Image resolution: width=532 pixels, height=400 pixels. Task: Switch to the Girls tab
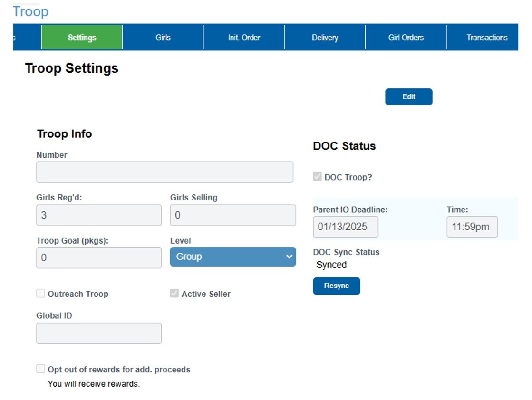click(x=163, y=38)
